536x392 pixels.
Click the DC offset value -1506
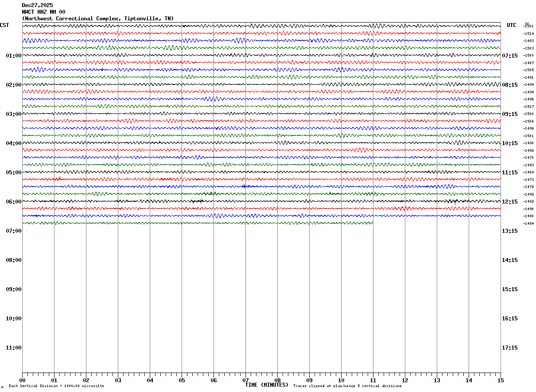528,121
